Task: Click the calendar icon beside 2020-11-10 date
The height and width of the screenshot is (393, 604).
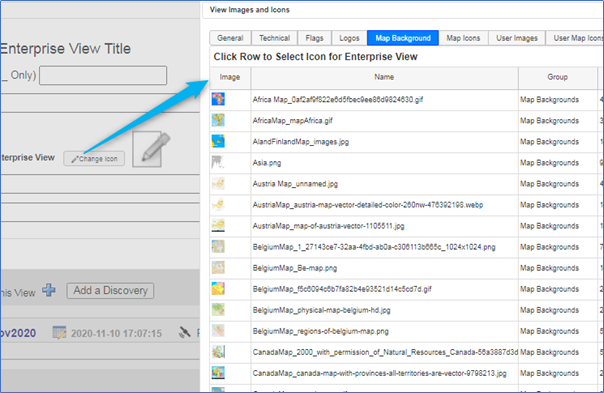Action: pos(59,333)
